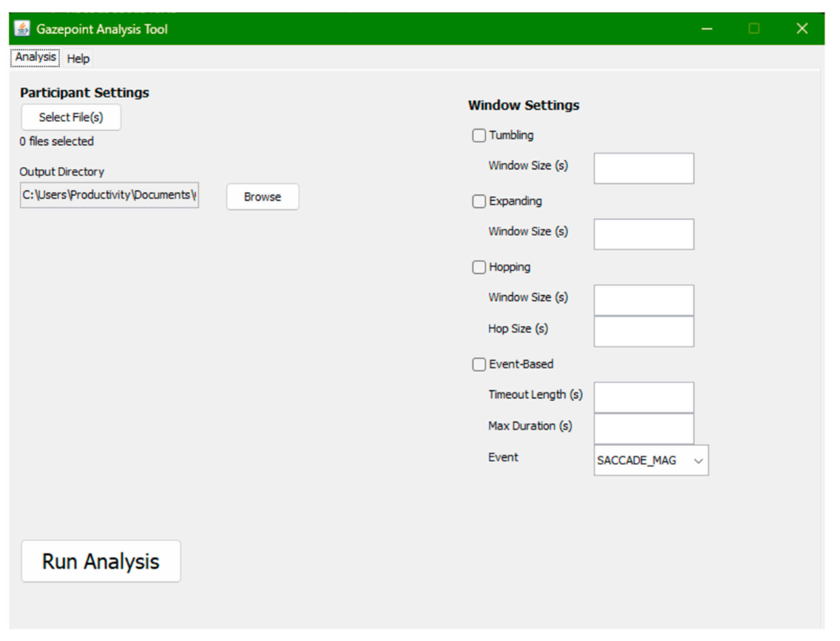Viewport: 840px width, 641px height.
Task: Click the Tumbling Window Size field
Action: pos(644,169)
